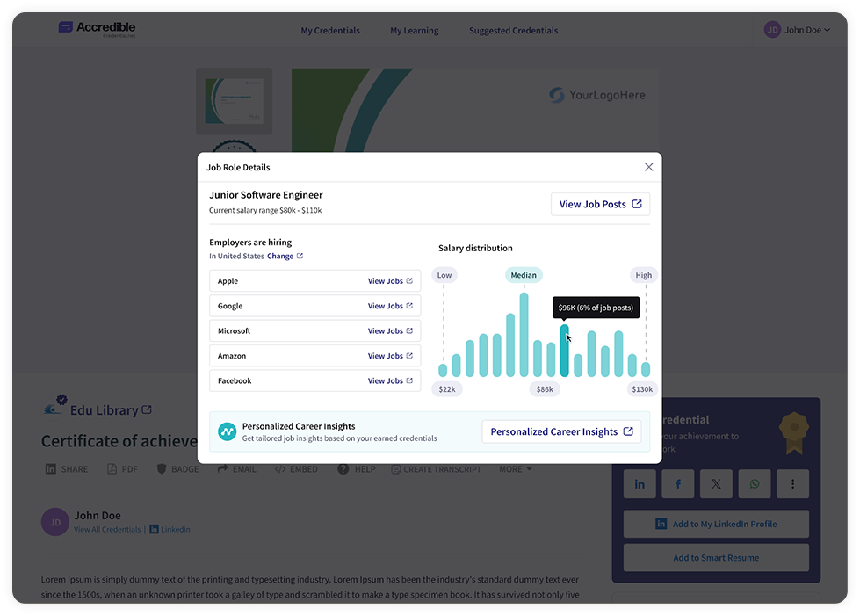
Task: Click the teal Career Insights logo icon
Action: pyautogui.click(x=227, y=431)
